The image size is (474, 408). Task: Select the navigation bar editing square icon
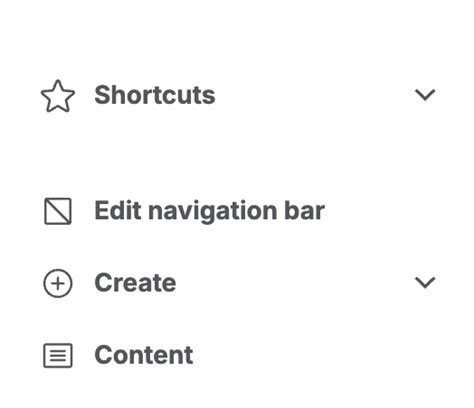click(x=58, y=211)
